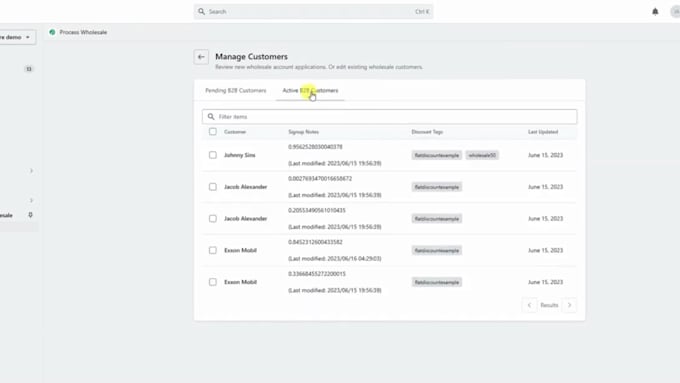This screenshot has height=383, width=680.
Task: Click the top Search field
Action: 313,12
